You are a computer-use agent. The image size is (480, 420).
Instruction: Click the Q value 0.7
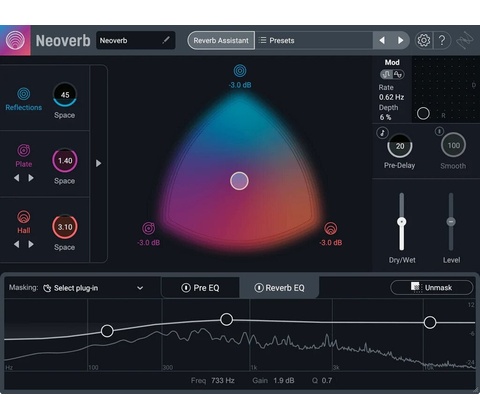327,380
